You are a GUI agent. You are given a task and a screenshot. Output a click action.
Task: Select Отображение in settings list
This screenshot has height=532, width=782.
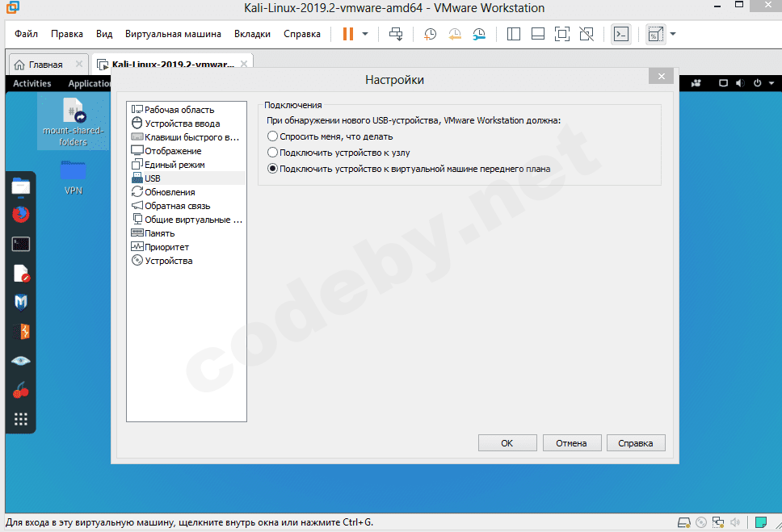[x=187, y=151]
